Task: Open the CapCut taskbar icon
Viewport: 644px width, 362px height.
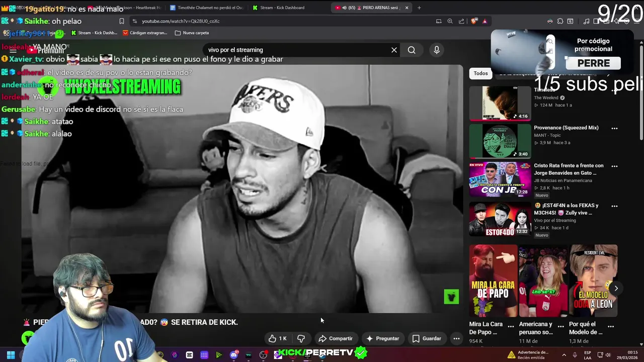Action: pyautogui.click(x=189, y=355)
